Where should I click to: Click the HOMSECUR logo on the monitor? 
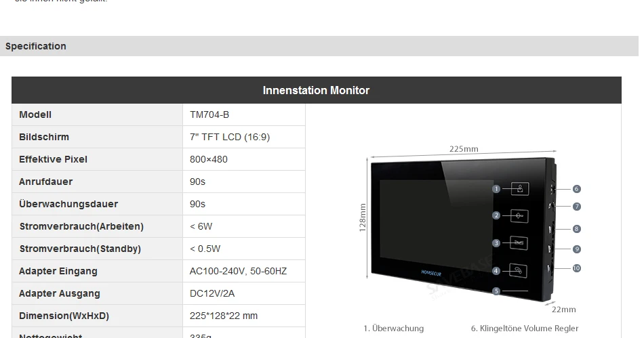coord(431,273)
